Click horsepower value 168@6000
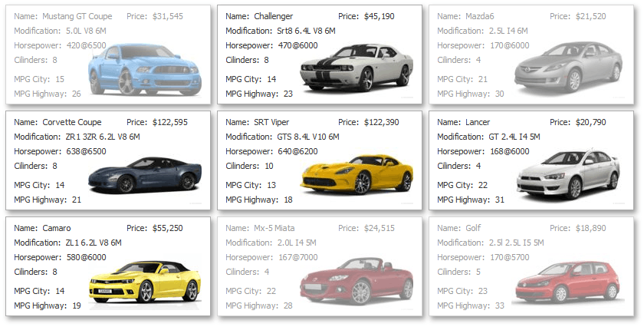 tap(510, 151)
